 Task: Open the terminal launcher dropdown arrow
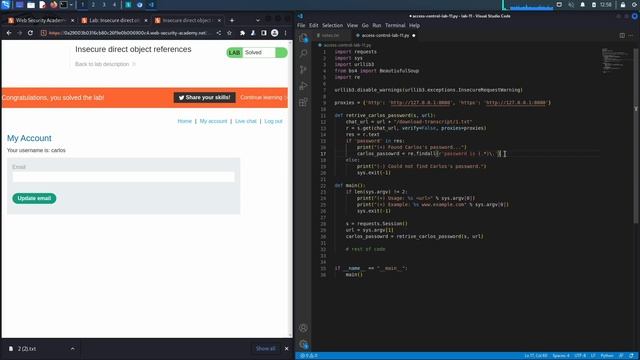coord(71,4)
